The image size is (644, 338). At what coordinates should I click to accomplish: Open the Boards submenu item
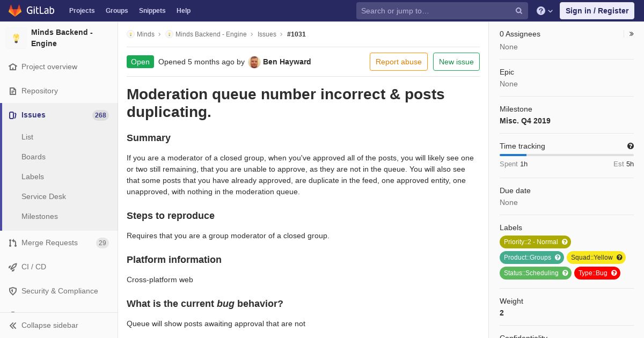coord(33,157)
